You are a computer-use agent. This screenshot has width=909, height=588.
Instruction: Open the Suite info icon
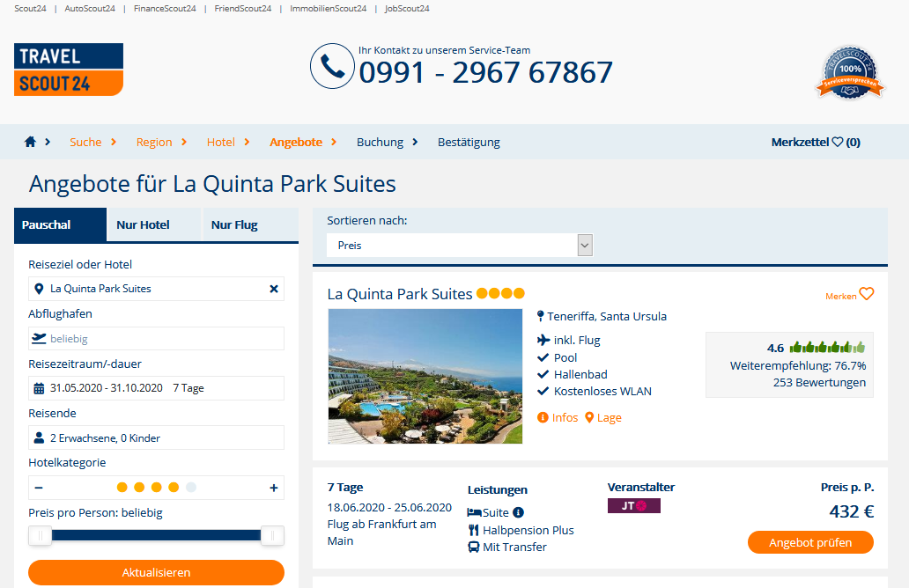[518, 512]
